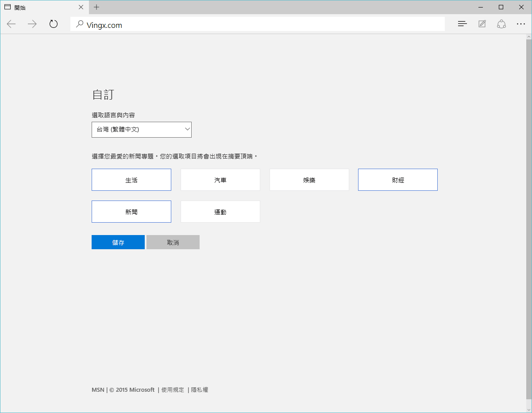Open the More actions ellipsis menu
Image resolution: width=532 pixels, height=413 pixels.
[x=521, y=24]
